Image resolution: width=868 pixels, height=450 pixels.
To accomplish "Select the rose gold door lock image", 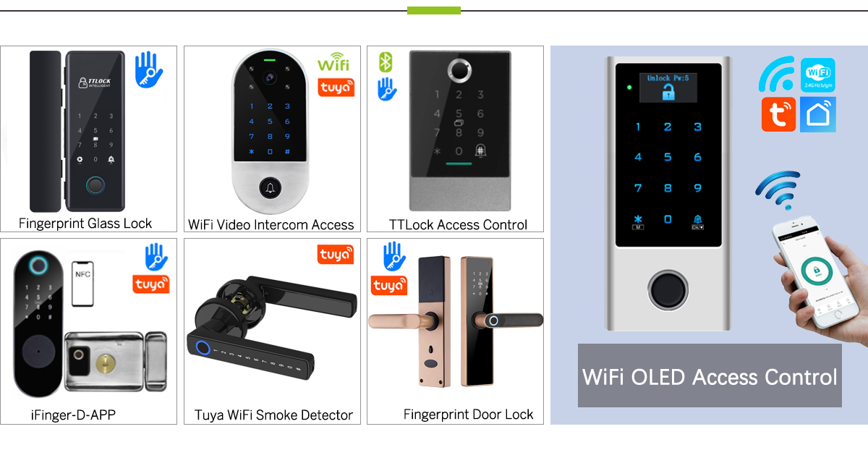I will coord(456,321).
